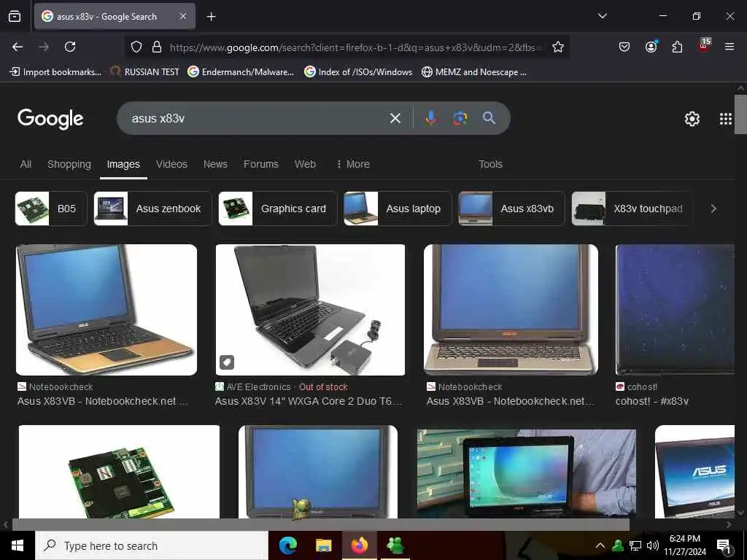This screenshot has width=747, height=560.
Task: Open the Firefox hamburger menu
Action: pos(729,47)
